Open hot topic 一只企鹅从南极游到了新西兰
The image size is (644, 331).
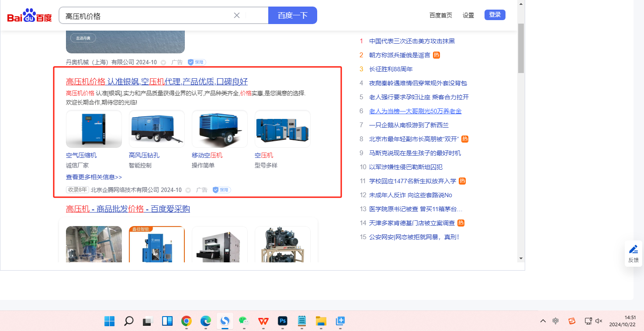tap(409, 125)
